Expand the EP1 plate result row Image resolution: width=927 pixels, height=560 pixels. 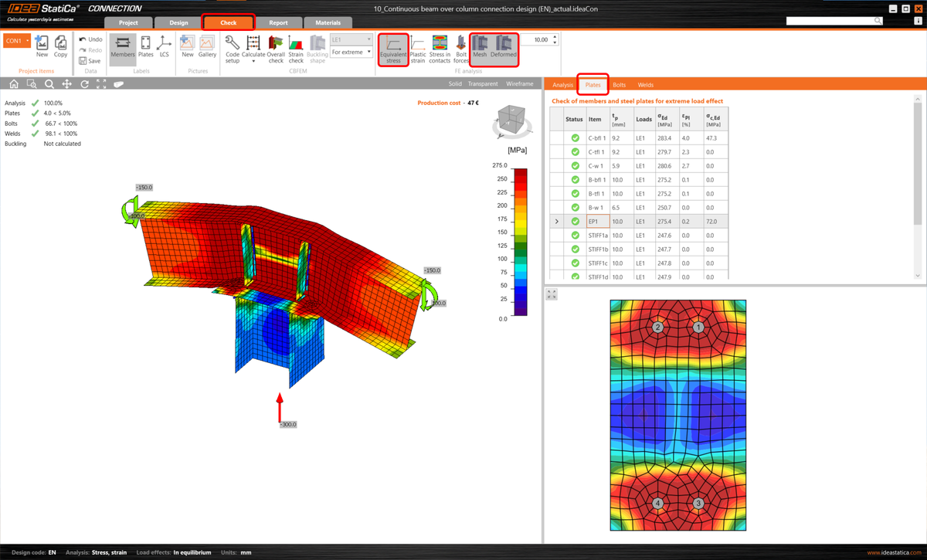556,220
